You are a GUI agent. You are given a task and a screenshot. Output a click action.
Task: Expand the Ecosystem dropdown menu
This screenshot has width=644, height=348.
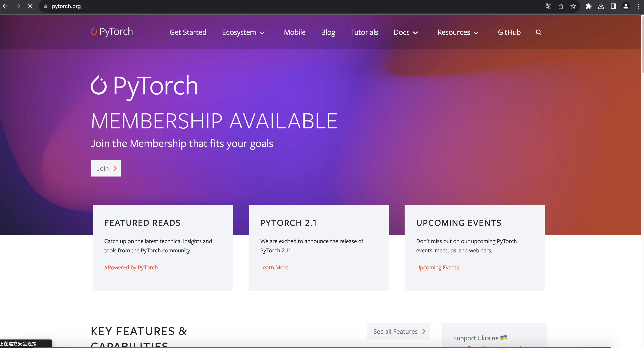coord(243,32)
